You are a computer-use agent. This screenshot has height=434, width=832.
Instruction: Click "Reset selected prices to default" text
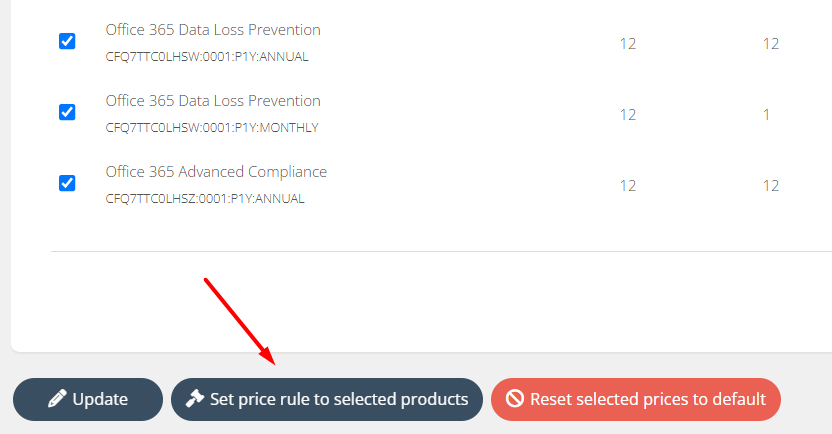pos(648,399)
